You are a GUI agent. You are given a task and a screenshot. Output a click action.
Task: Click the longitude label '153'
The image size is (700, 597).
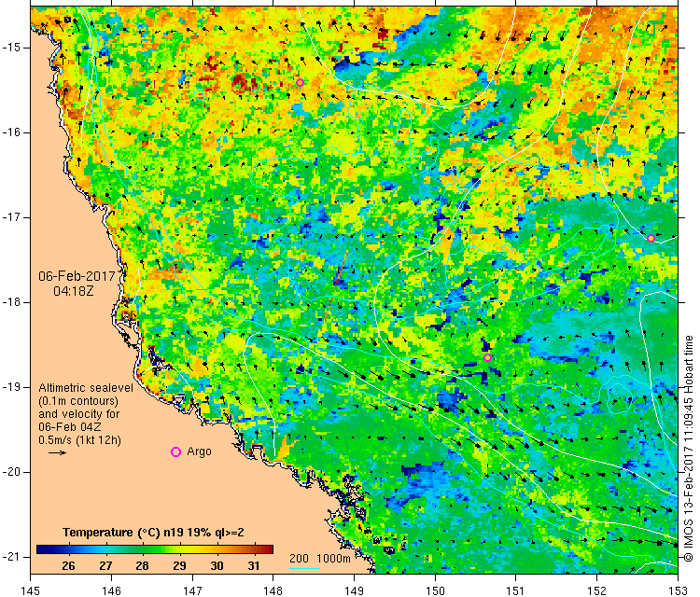(679, 590)
